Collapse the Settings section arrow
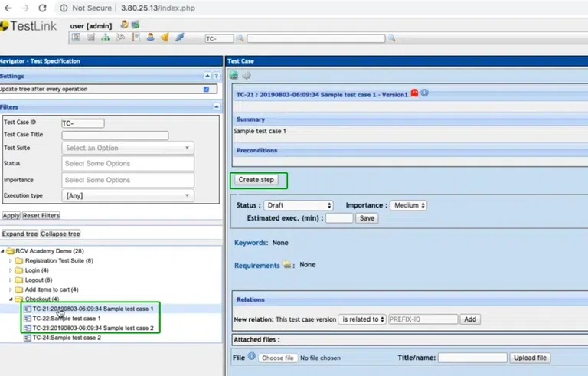Screen dimensions: 588x376 (207, 76)
